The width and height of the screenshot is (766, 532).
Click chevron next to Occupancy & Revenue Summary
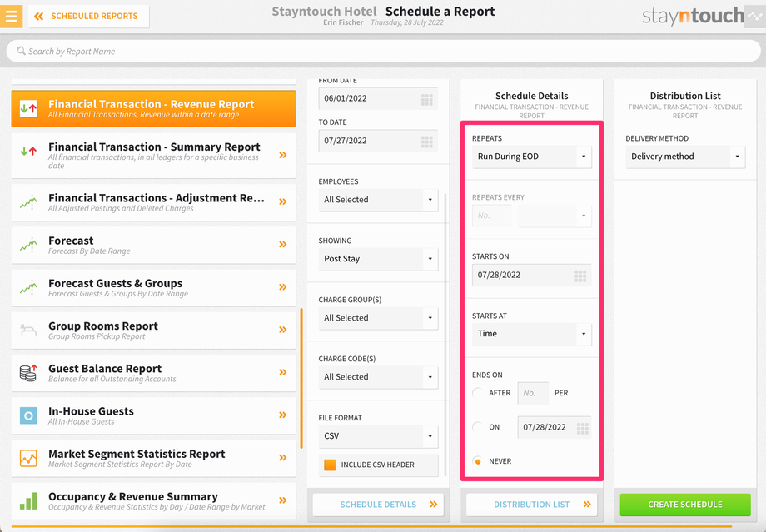coord(282,500)
